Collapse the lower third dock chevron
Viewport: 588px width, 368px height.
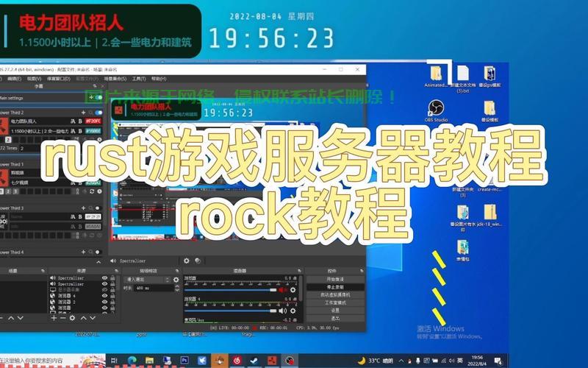pos(98,261)
